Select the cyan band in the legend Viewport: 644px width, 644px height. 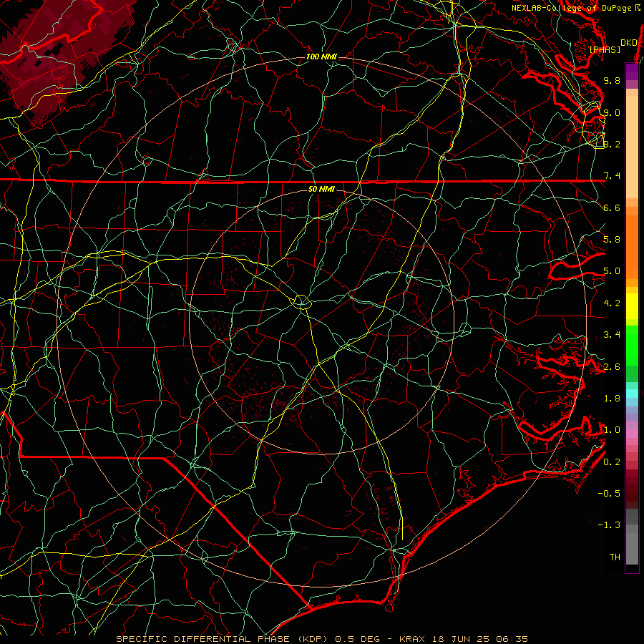pyautogui.click(x=632, y=393)
